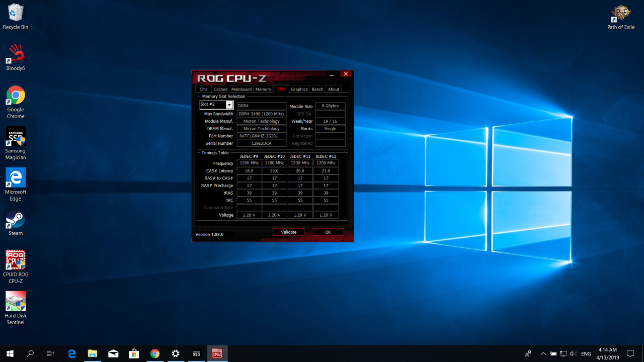Click File Explorer in the taskbar

click(x=92, y=353)
